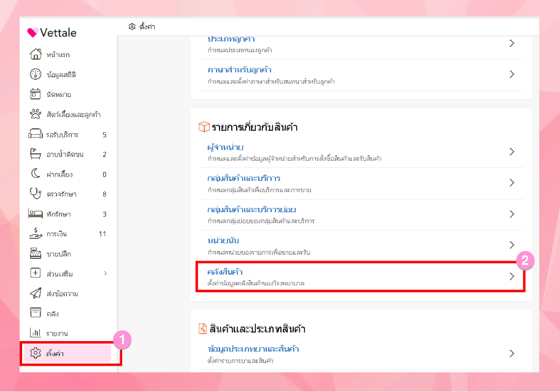Open the ประเภทลูกค้า link
The image size is (560, 392).
231,39
